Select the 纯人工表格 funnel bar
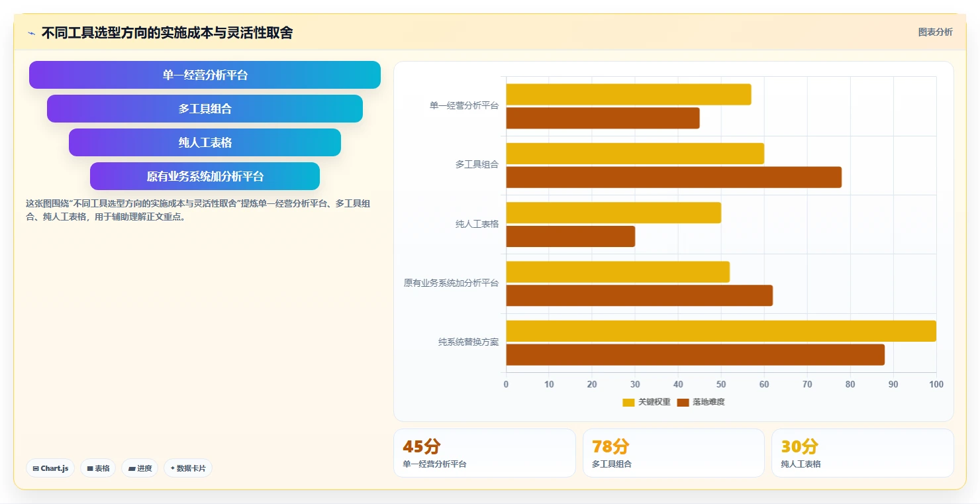Image resolution: width=980 pixels, height=504 pixels. [205, 142]
